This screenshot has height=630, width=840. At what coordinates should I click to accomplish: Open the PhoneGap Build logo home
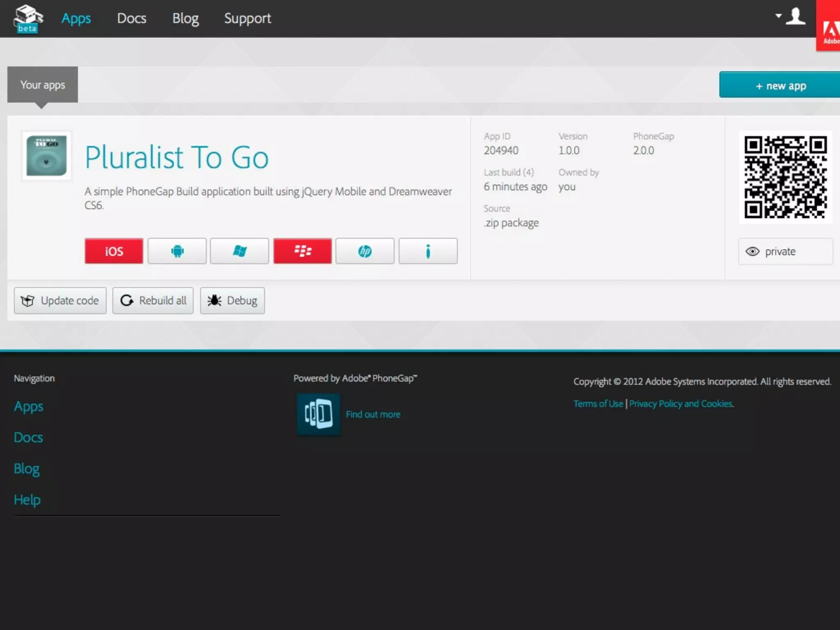click(28, 18)
